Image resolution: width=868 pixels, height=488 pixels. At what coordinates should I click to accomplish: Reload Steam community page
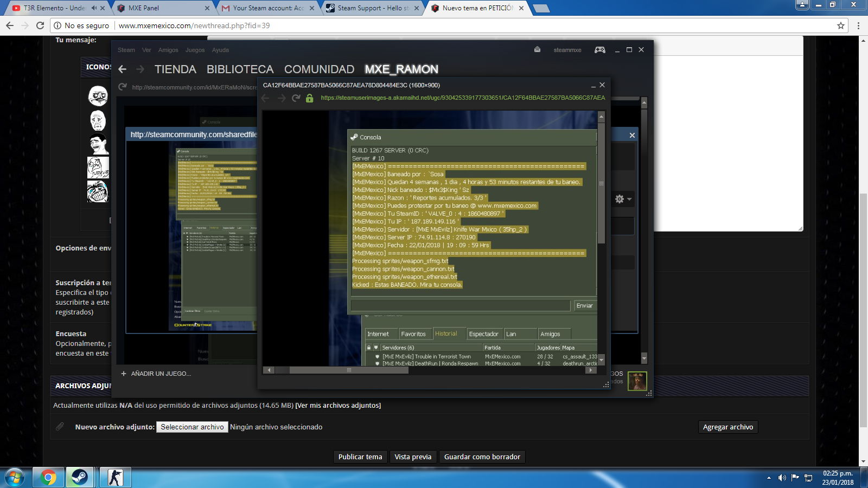123,87
